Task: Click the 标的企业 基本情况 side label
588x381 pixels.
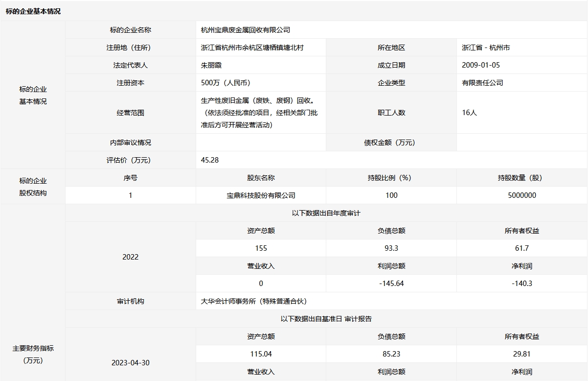Action: click(x=33, y=95)
